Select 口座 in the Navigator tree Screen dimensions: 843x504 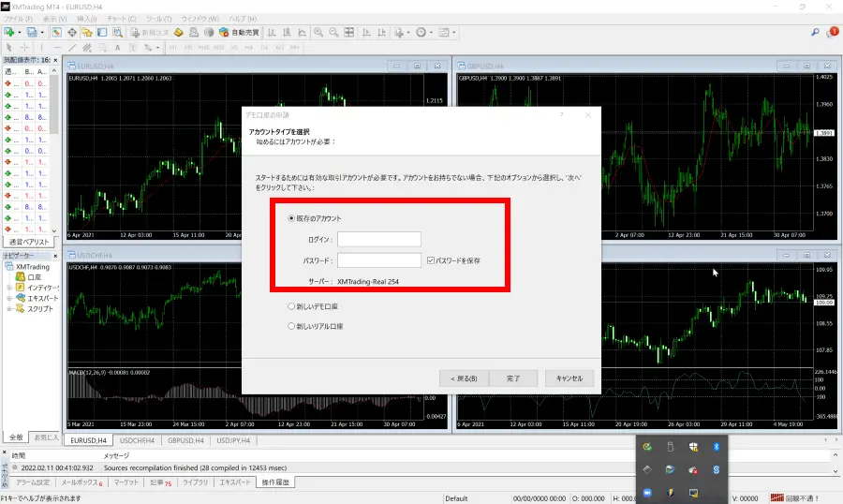coord(34,277)
